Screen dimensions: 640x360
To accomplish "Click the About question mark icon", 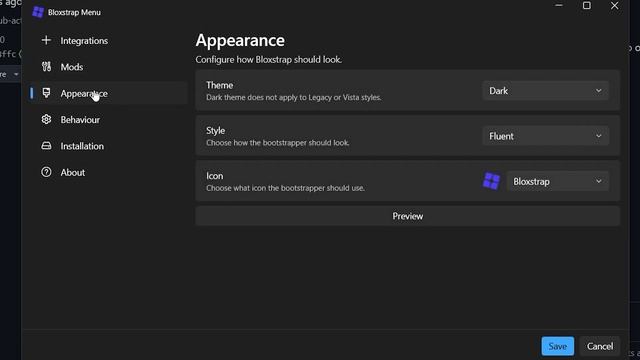I will pyautogui.click(x=47, y=172).
